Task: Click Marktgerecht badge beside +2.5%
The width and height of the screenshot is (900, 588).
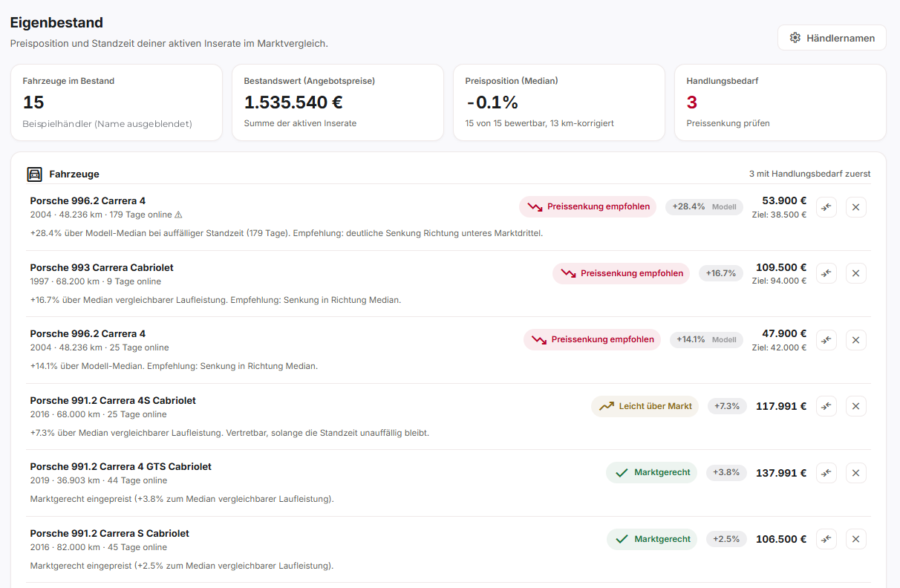Action: coord(652,539)
